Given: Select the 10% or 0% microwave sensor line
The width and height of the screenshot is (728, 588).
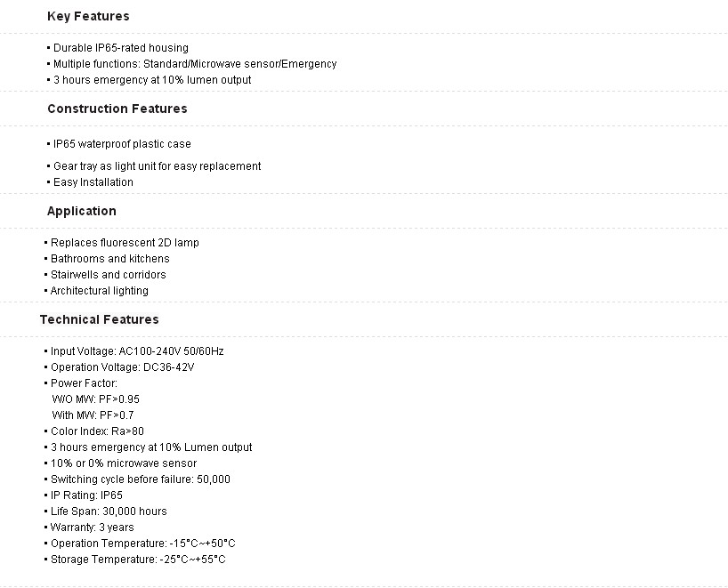Looking at the screenshot, I should tap(124, 463).
